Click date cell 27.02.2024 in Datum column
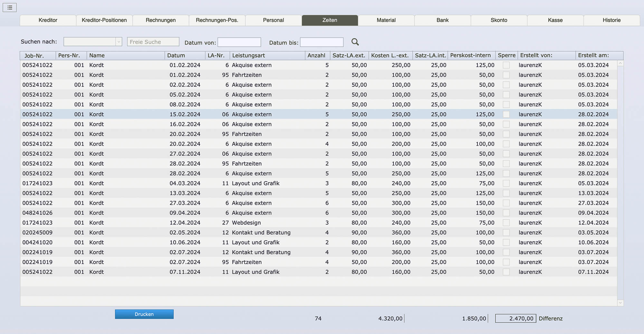Image resolution: width=644 pixels, height=334 pixels. pos(185,154)
